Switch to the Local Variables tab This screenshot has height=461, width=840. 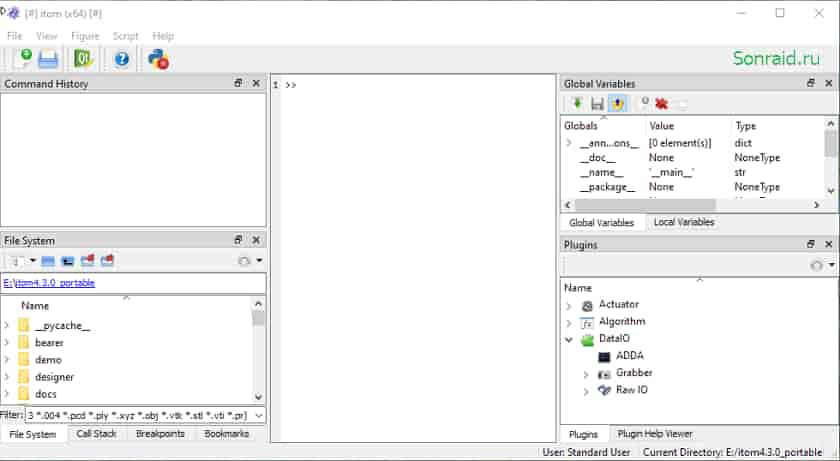[684, 222]
